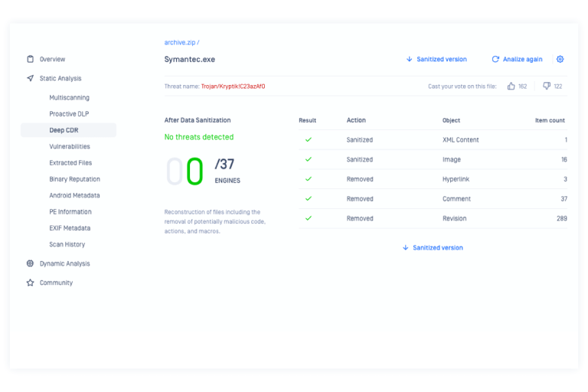Viewport: 588px width, 392px height.
Task: Select Deep CDR sidebar item
Action: tap(68, 130)
